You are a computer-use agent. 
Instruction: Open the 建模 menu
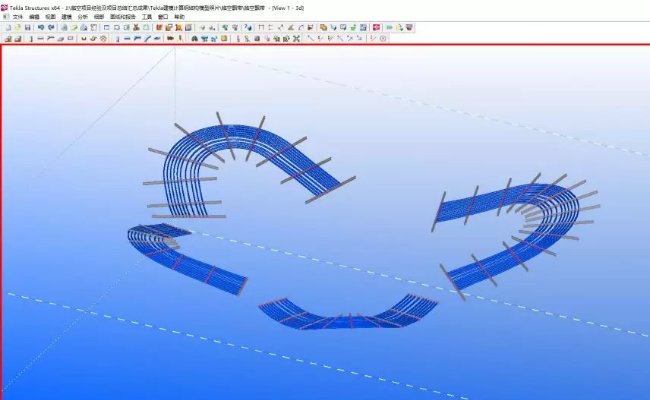(66, 17)
